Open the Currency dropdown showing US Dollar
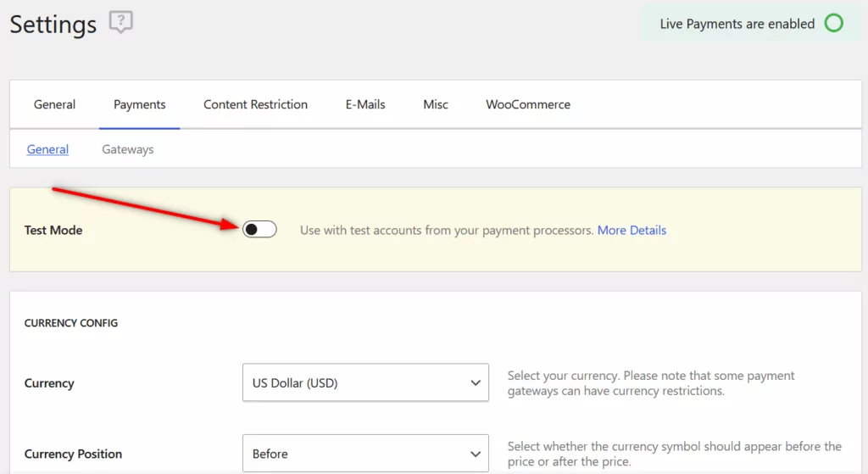The width and height of the screenshot is (868, 474). click(x=365, y=383)
